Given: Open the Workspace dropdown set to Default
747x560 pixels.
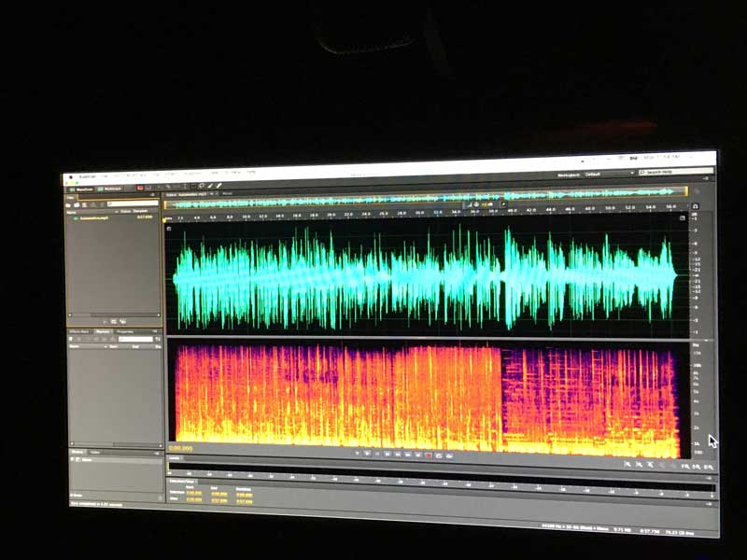Looking at the screenshot, I should 610,174.
